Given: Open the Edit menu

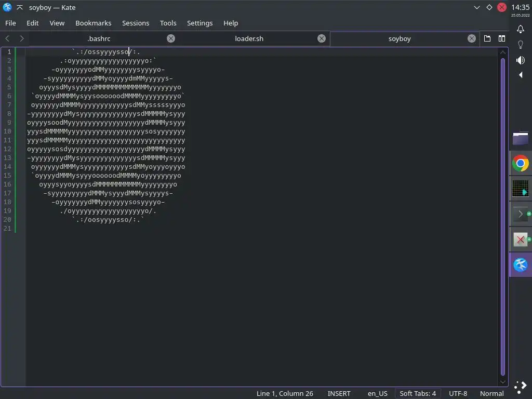Looking at the screenshot, I should (33, 23).
